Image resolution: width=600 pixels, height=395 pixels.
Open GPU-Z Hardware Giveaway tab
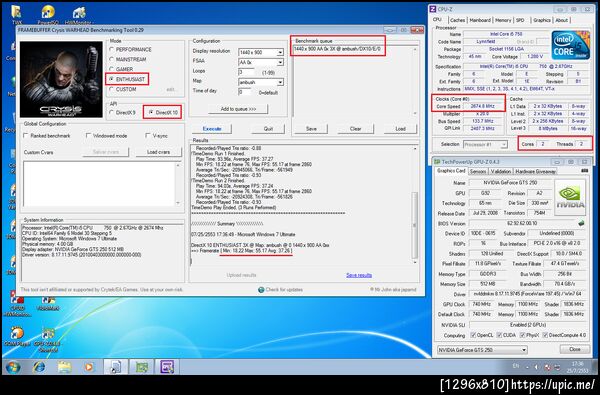535,171
